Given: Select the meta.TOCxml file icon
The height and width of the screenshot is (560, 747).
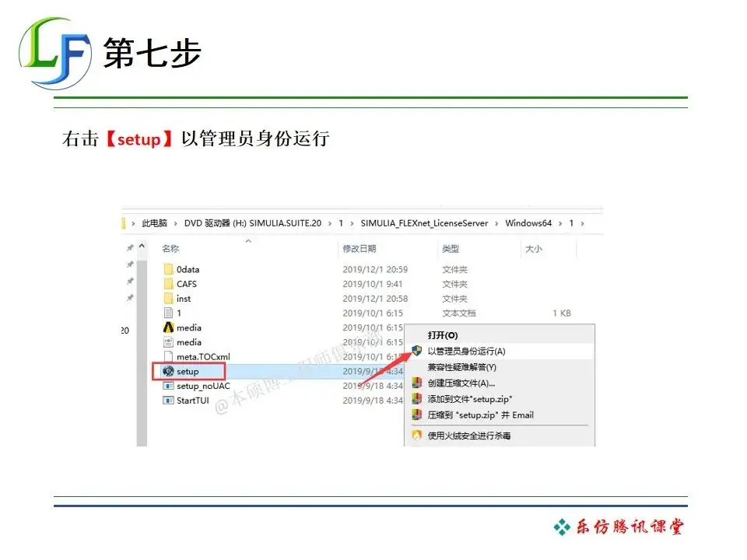Looking at the screenshot, I should [x=168, y=357].
